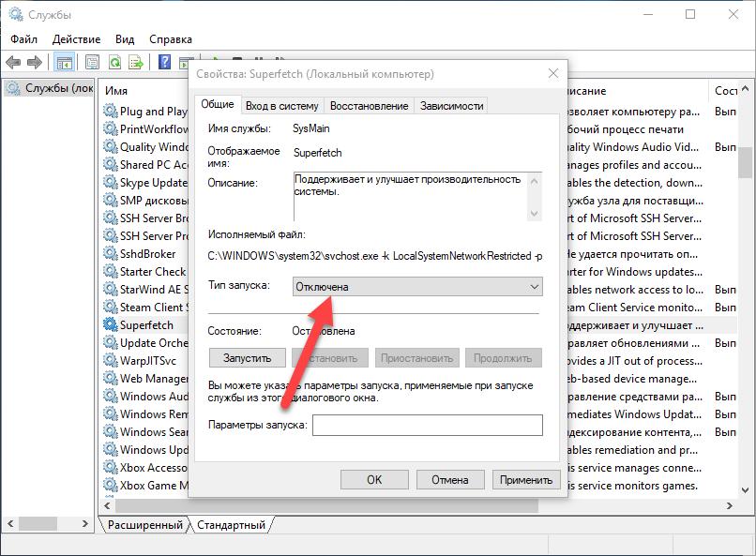Toggle the console tree show/hide toolbar icon

[x=64, y=62]
